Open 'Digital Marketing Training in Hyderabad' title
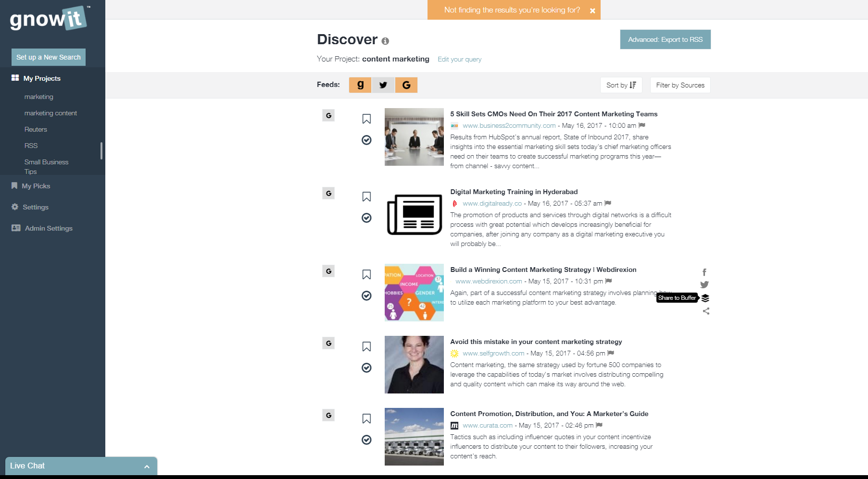868x479 pixels. (514, 192)
